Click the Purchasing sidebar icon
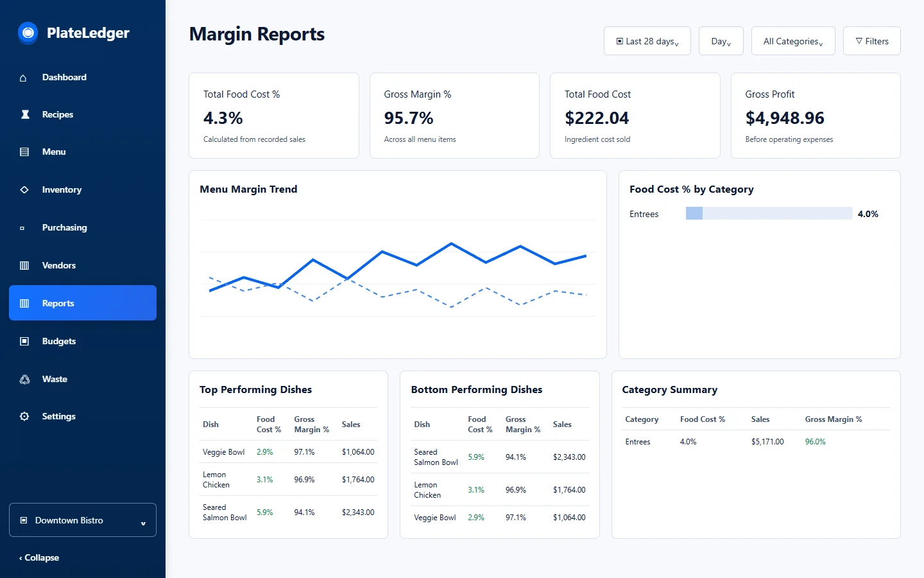The height and width of the screenshot is (578, 924). tap(22, 228)
